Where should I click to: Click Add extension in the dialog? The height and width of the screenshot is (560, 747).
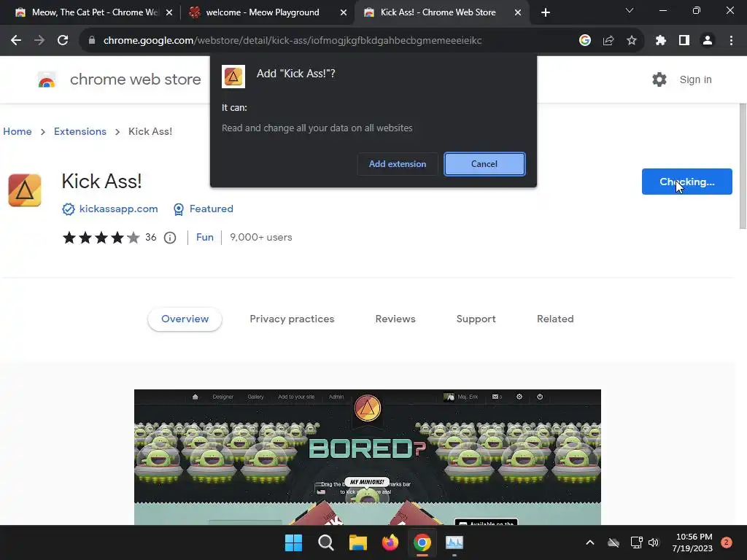click(398, 164)
